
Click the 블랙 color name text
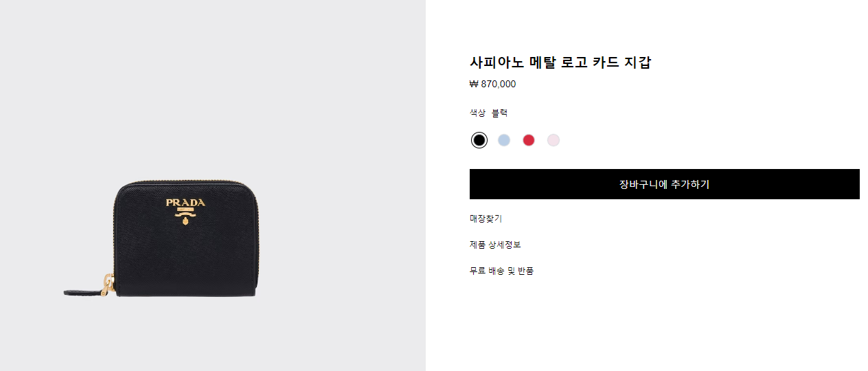click(499, 113)
